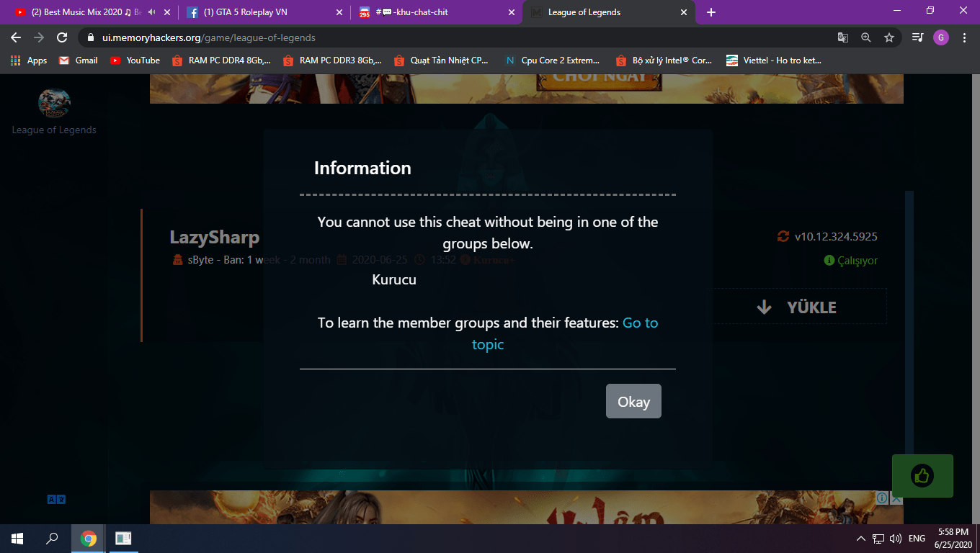
Task: Open the Gmail bookmark
Action: tap(78, 60)
